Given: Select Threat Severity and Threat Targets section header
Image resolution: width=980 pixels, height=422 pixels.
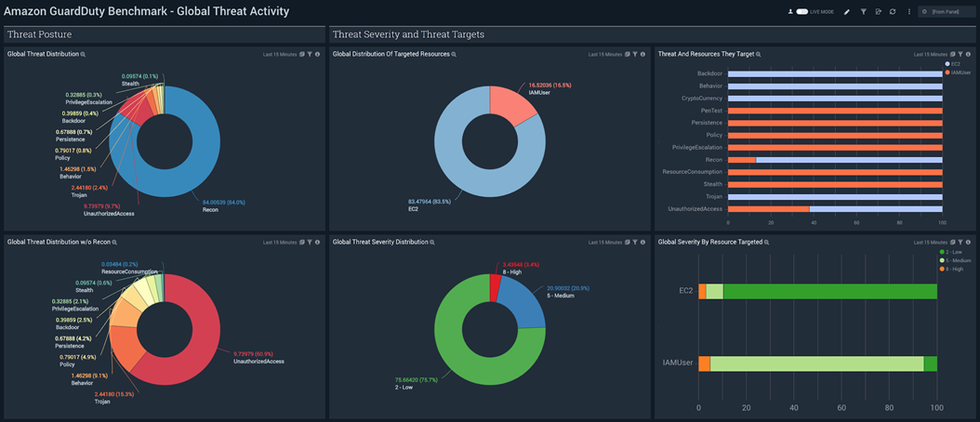Looking at the screenshot, I should [x=408, y=34].
